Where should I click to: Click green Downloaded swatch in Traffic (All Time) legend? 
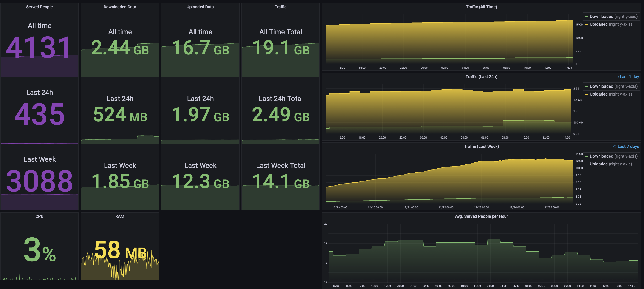coord(586,17)
